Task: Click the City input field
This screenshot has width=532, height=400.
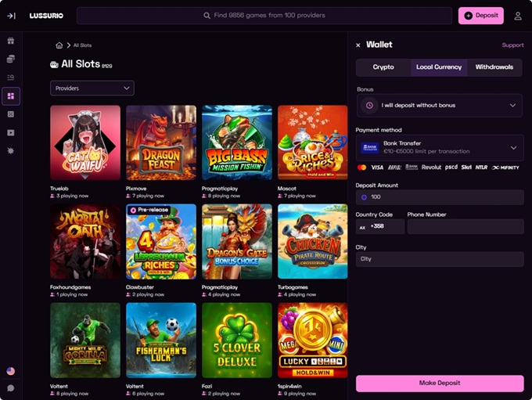Action: (x=440, y=259)
